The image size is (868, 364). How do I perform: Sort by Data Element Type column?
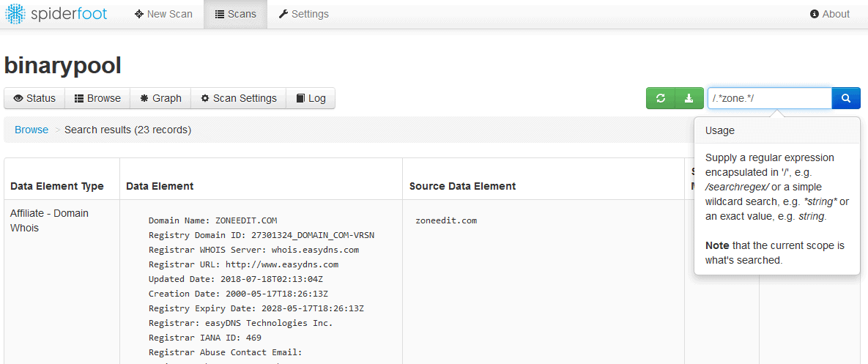tap(57, 186)
